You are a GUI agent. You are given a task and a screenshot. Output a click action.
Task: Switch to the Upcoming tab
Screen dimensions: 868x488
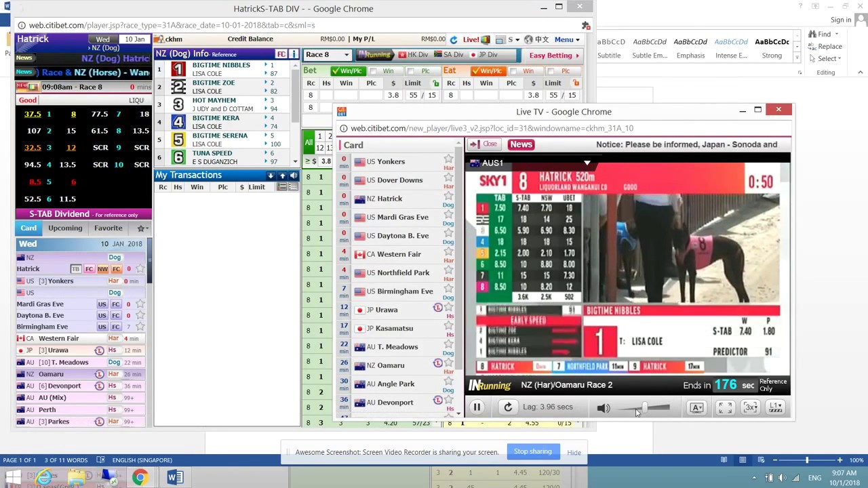(65, 228)
